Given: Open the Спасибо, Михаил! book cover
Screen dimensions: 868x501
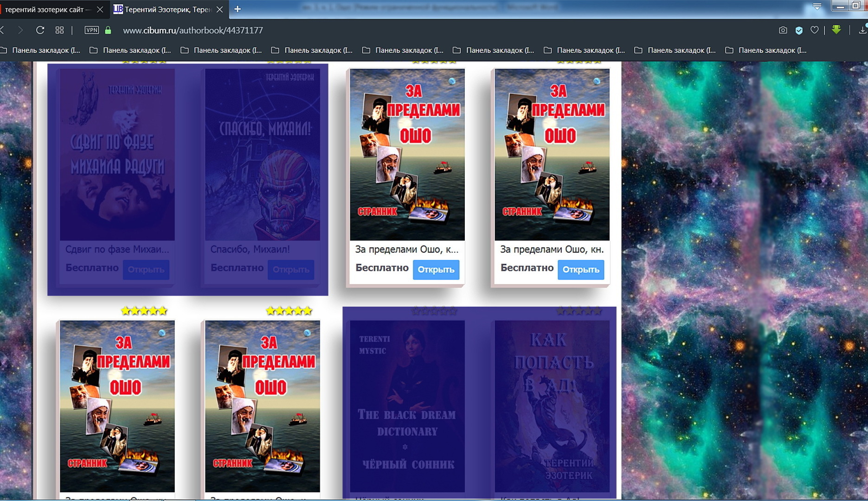Looking at the screenshot, I should point(262,154).
